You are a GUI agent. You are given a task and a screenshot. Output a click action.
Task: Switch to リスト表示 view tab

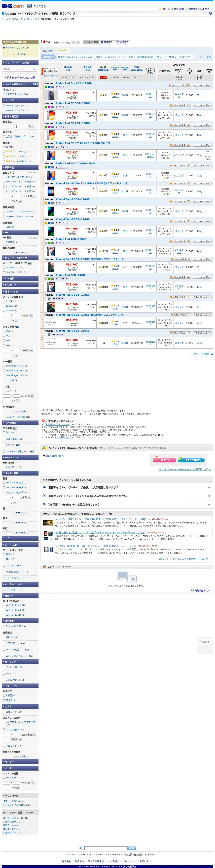tap(91, 42)
